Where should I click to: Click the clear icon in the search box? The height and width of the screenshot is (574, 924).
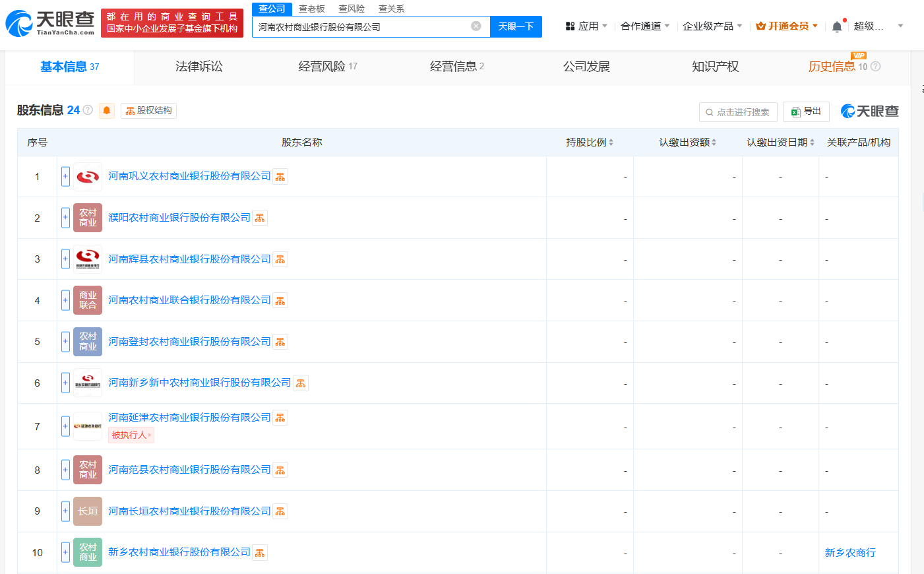click(476, 26)
